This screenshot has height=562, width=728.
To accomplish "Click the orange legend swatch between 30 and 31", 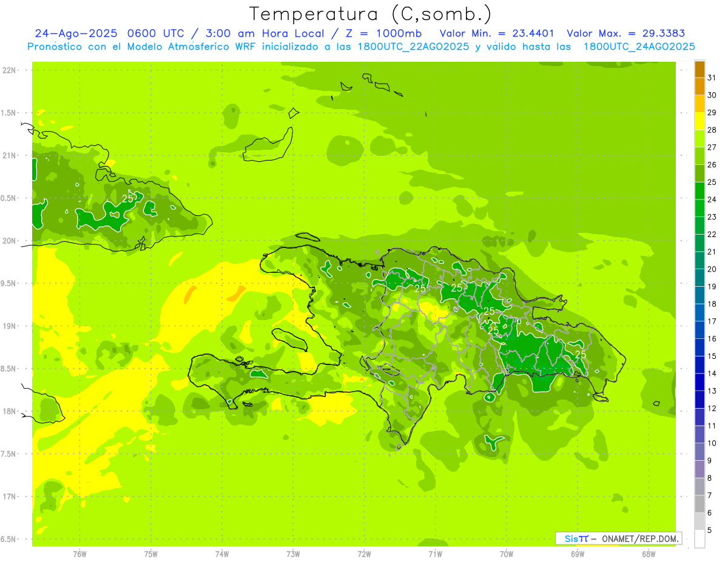I will tap(699, 87).
